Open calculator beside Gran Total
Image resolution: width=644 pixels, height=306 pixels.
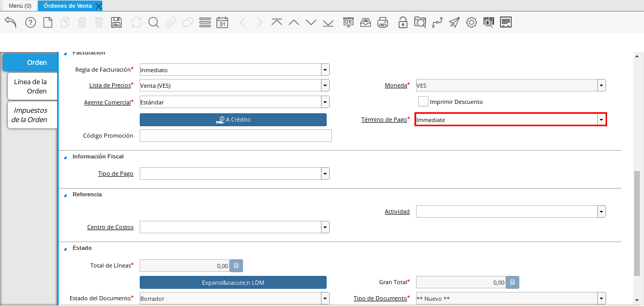[513, 282]
